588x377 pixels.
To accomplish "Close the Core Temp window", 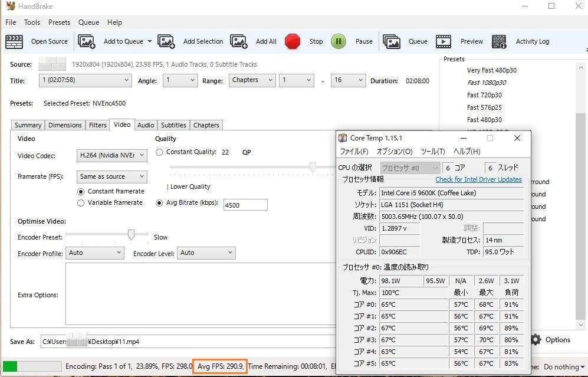I will tap(517, 138).
